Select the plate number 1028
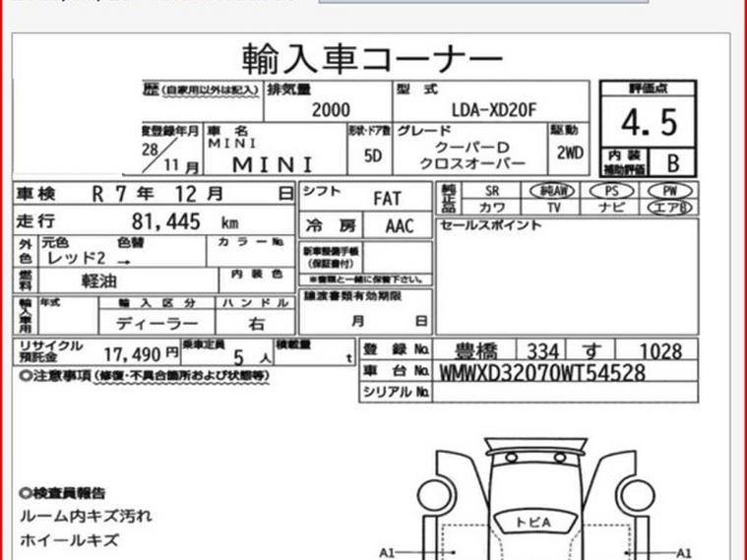 click(659, 352)
